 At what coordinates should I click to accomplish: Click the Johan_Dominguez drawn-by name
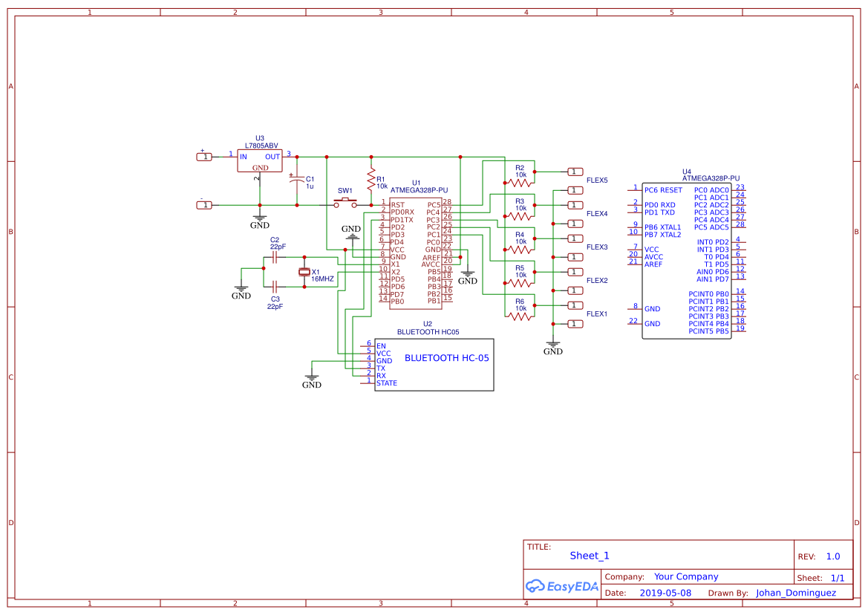pos(797,593)
